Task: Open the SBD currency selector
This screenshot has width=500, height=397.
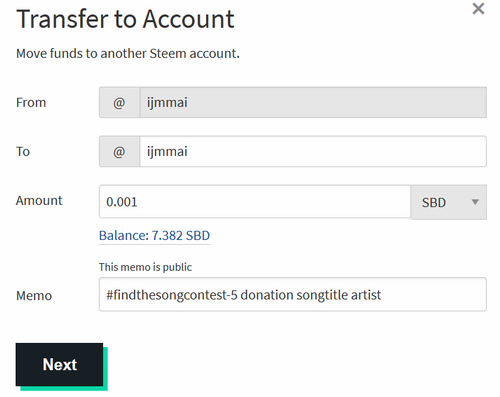Action: pos(449,202)
